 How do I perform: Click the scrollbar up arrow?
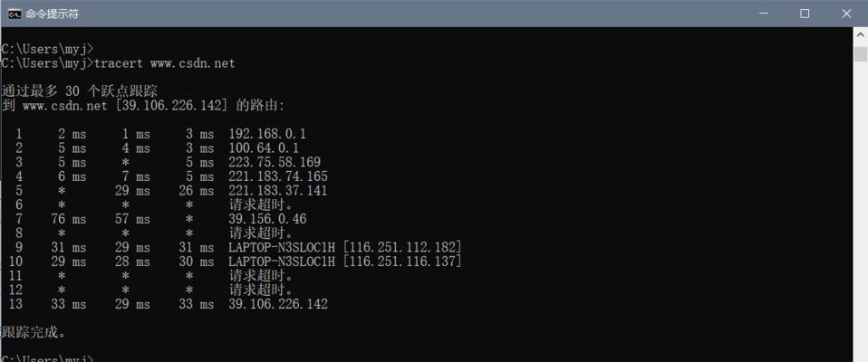(x=860, y=34)
